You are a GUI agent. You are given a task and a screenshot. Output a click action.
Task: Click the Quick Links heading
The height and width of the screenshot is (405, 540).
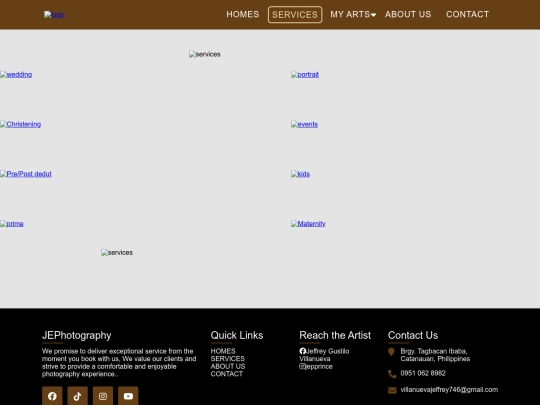coord(237,335)
